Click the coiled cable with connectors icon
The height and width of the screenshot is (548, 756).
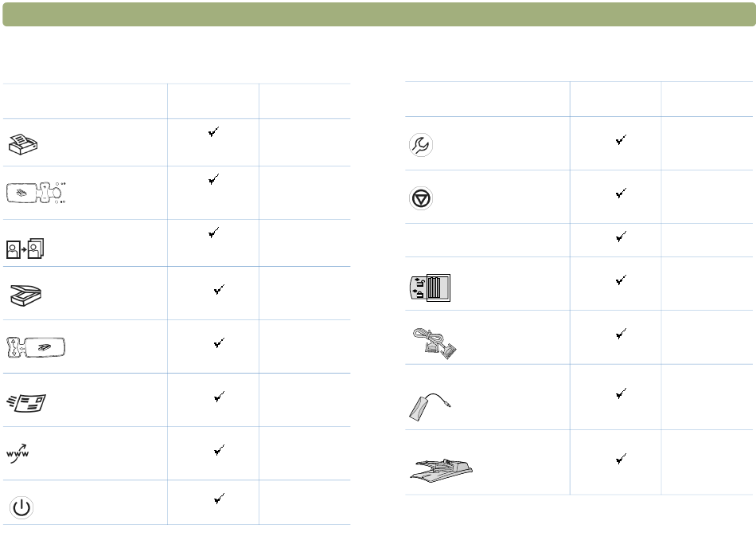pos(435,343)
